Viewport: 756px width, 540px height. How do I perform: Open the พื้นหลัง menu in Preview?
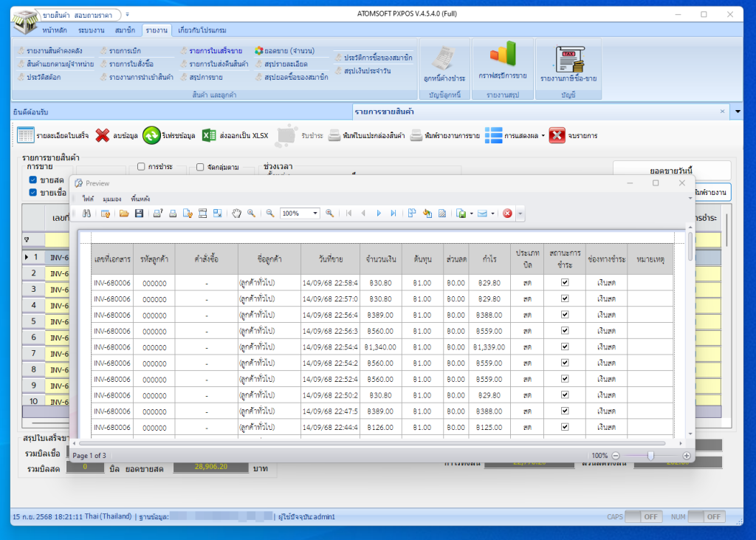point(140,198)
